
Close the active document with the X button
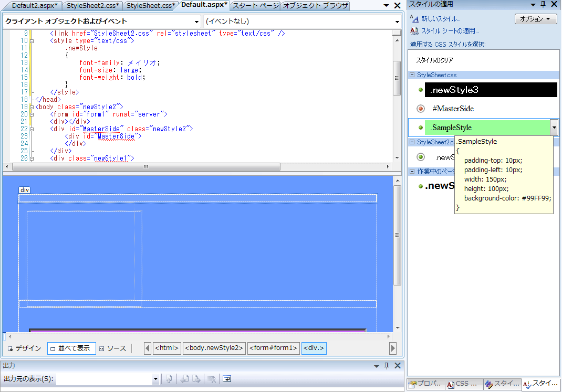pyautogui.click(x=397, y=5)
